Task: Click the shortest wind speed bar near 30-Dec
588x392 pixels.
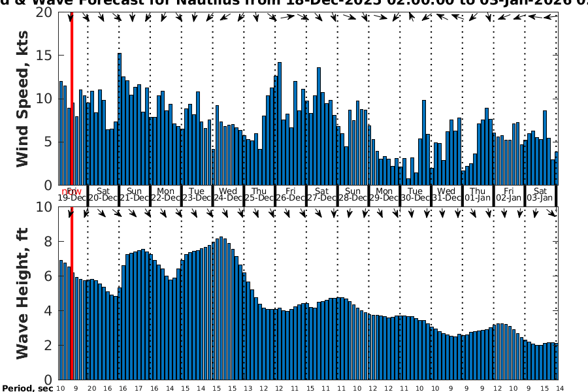Action: [x=408, y=182]
